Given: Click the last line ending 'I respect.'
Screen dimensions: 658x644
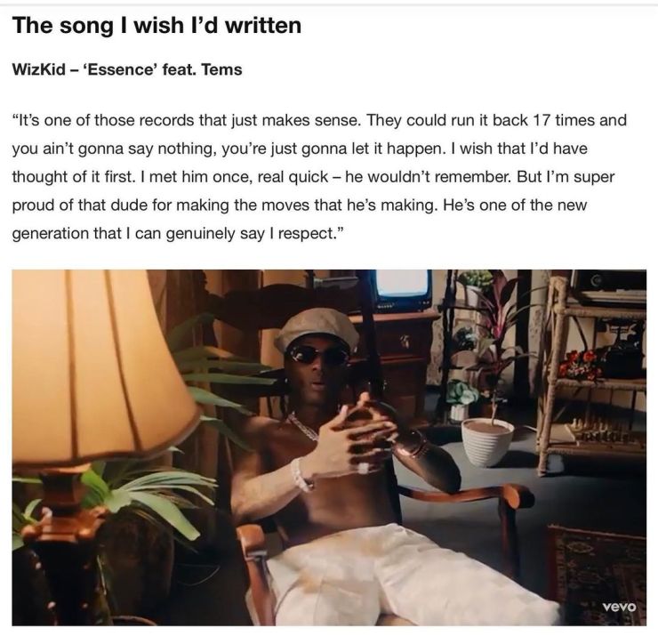Looking at the screenshot, I should (x=179, y=233).
